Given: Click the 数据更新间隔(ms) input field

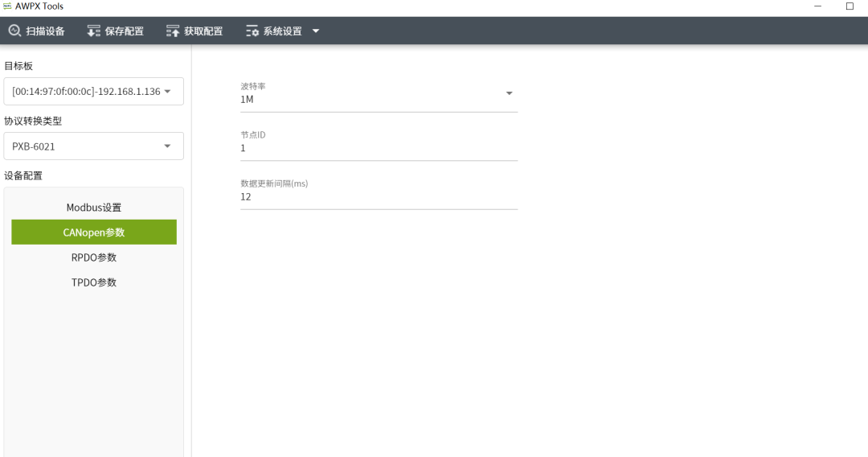Looking at the screenshot, I should tap(379, 196).
